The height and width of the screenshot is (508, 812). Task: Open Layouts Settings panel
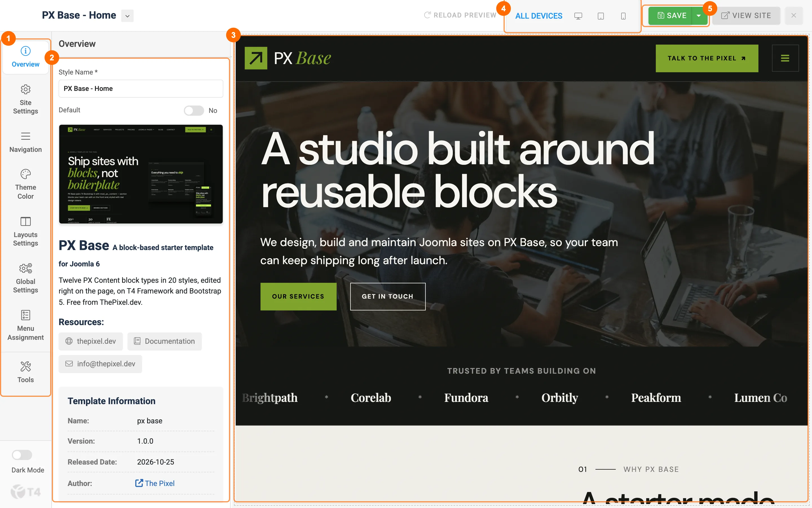[x=25, y=231]
